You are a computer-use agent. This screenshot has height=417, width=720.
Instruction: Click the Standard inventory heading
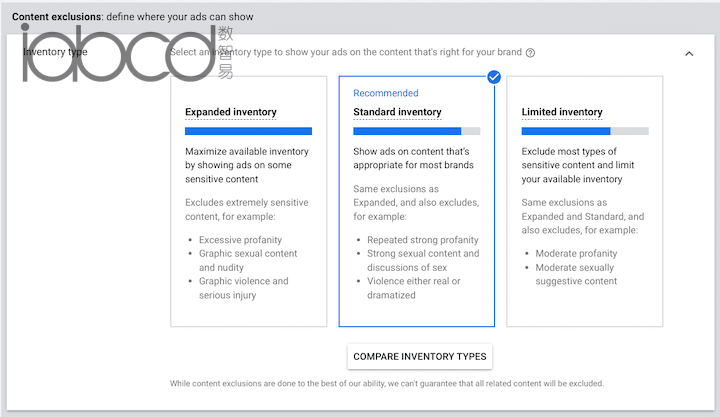coord(397,112)
